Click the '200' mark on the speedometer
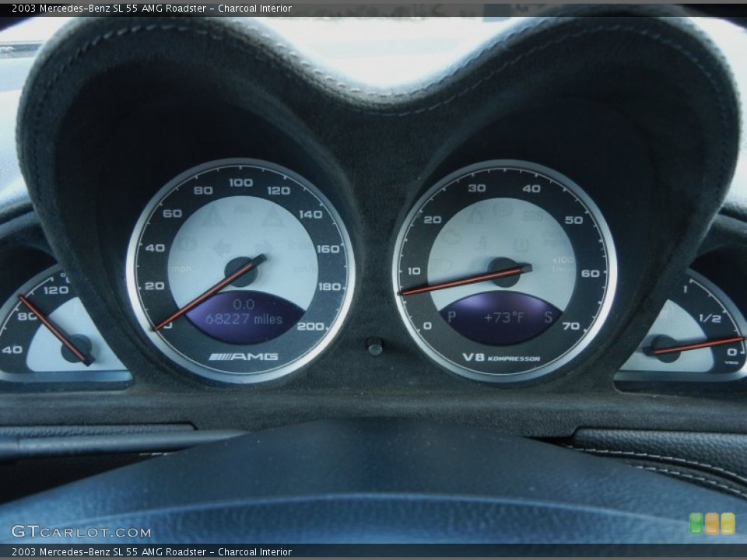The image size is (747, 560). [x=310, y=327]
